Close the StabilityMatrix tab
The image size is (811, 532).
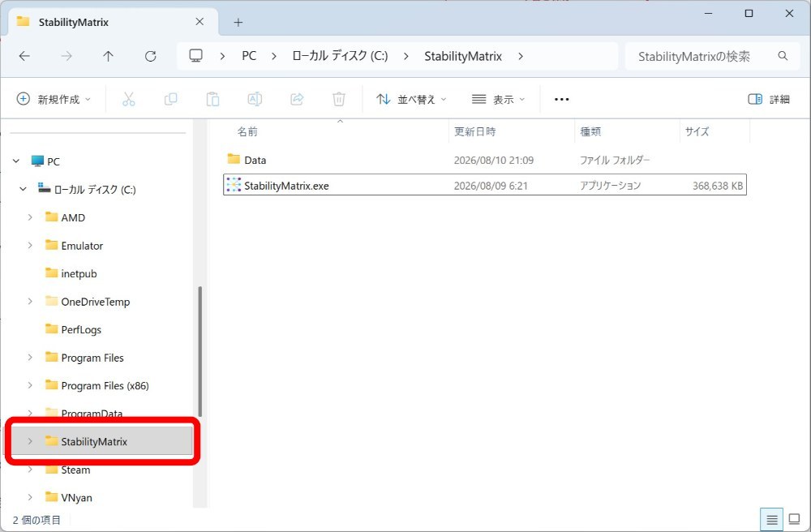point(200,22)
